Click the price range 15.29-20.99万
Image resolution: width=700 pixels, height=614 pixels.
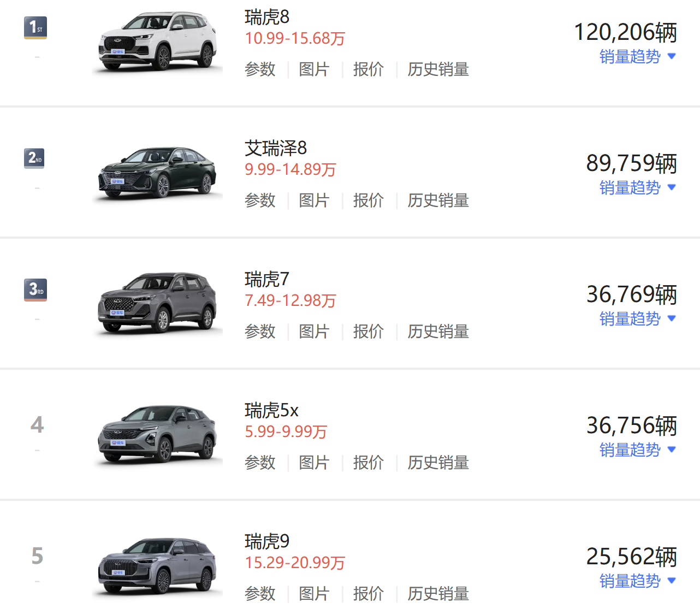tap(295, 563)
